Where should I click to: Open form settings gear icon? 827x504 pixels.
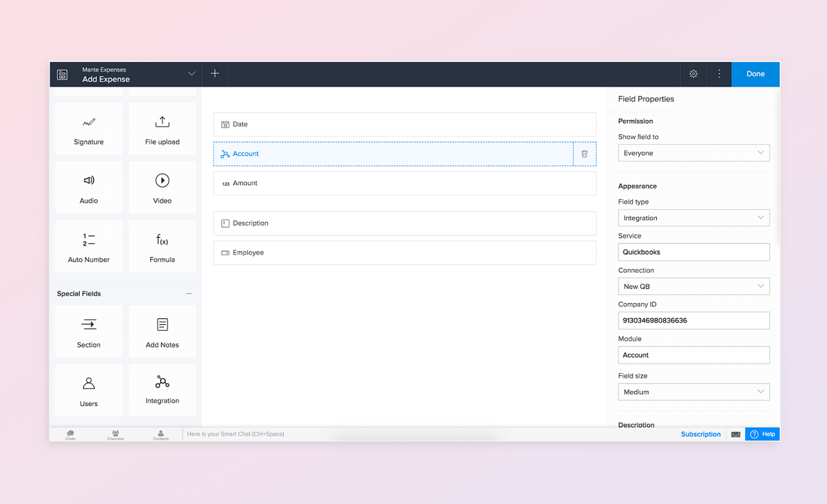(693, 74)
